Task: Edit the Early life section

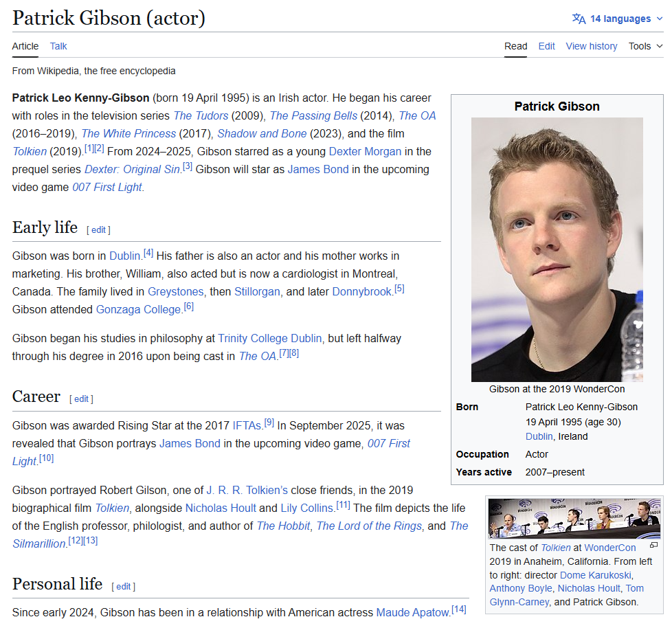Action: pos(98,230)
